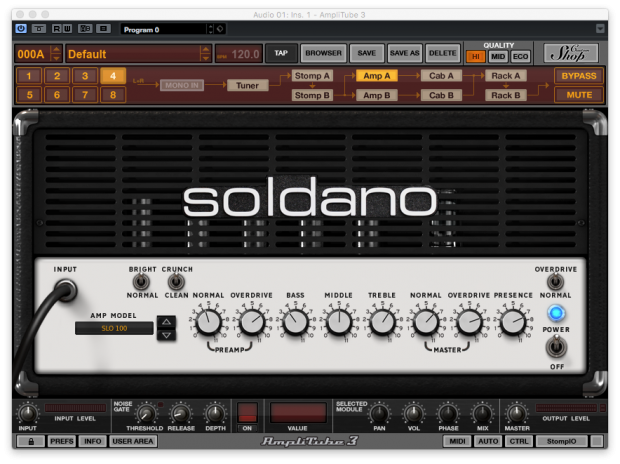
Task: Adjust the preamp Overdrive knob
Action: point(252,322)
